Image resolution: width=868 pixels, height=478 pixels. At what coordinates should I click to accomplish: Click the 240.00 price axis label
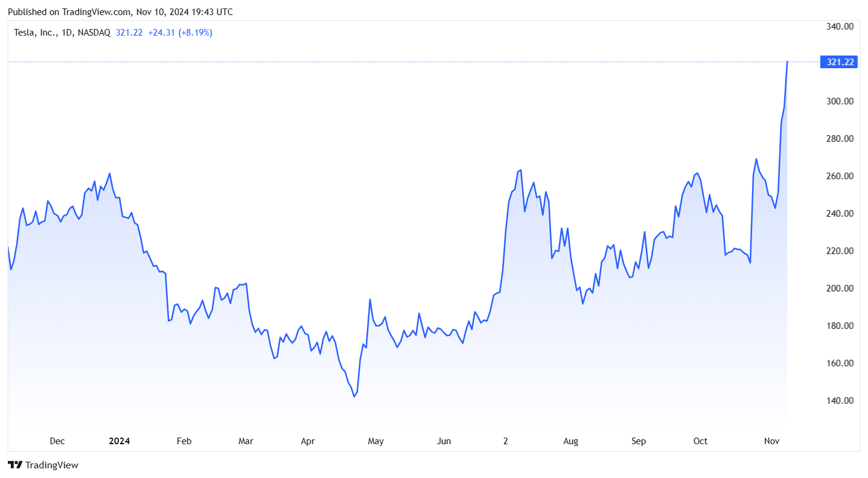tap(840, 214)
